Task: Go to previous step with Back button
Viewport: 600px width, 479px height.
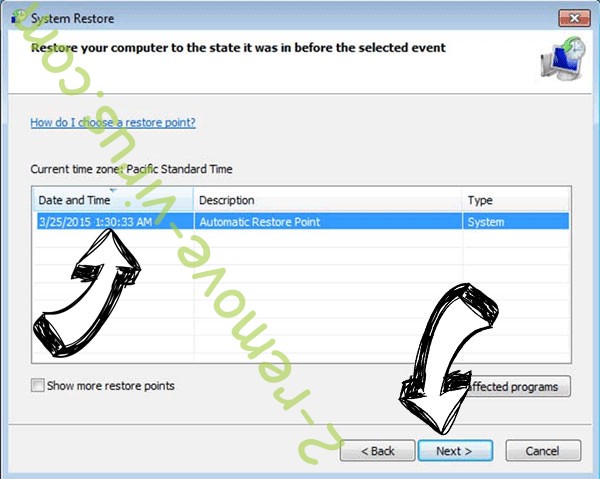Action: click(377, 451)
